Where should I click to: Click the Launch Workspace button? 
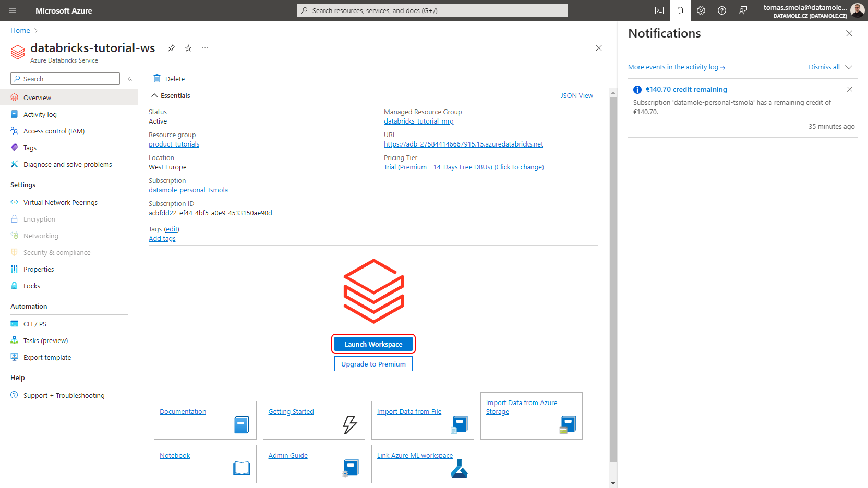pyautogui.click(x=373, y=344)
